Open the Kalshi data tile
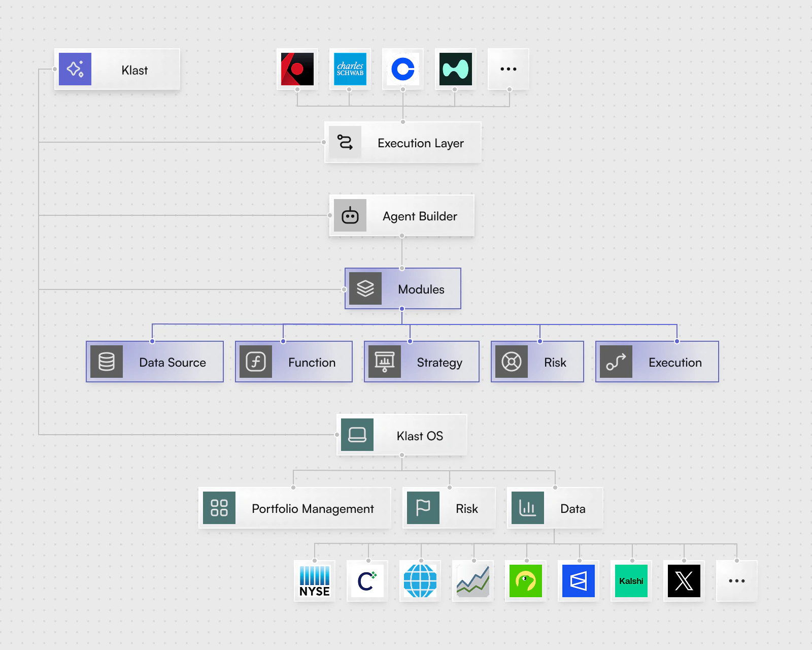Viewport: 812px width, 650px height. [x=631, y=581]
